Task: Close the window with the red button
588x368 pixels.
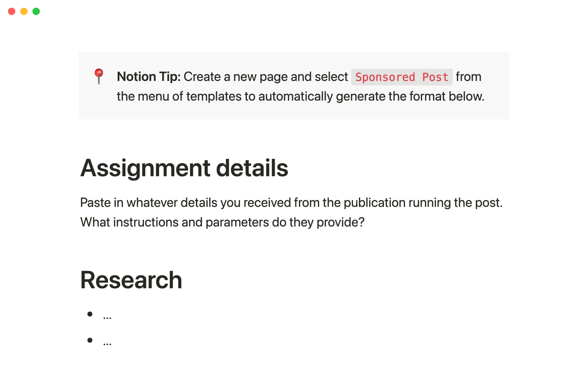Action: (12, 11)
